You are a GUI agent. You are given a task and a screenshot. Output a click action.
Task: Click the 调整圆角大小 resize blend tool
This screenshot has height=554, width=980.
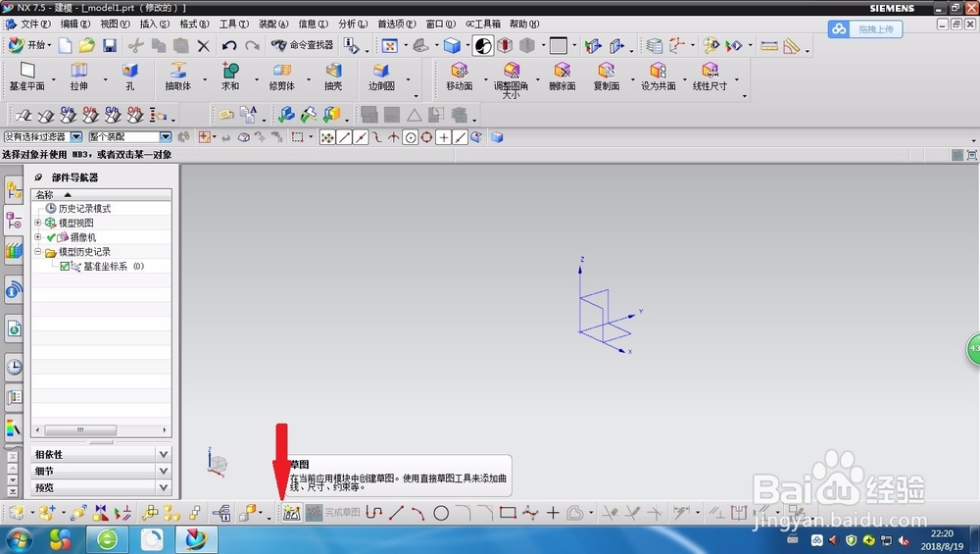tap(511, 79)
